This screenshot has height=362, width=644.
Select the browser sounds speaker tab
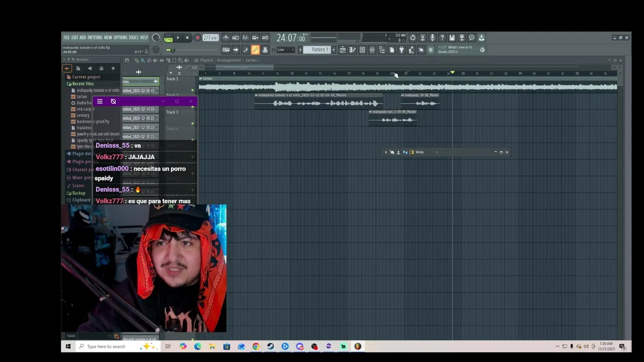pos(90,68)
